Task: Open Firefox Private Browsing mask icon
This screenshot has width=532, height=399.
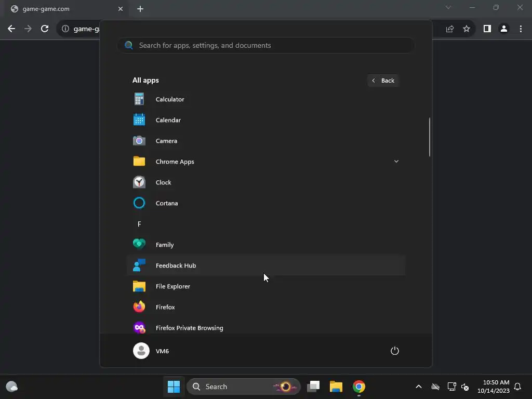Action: click(x=139, y=327)
